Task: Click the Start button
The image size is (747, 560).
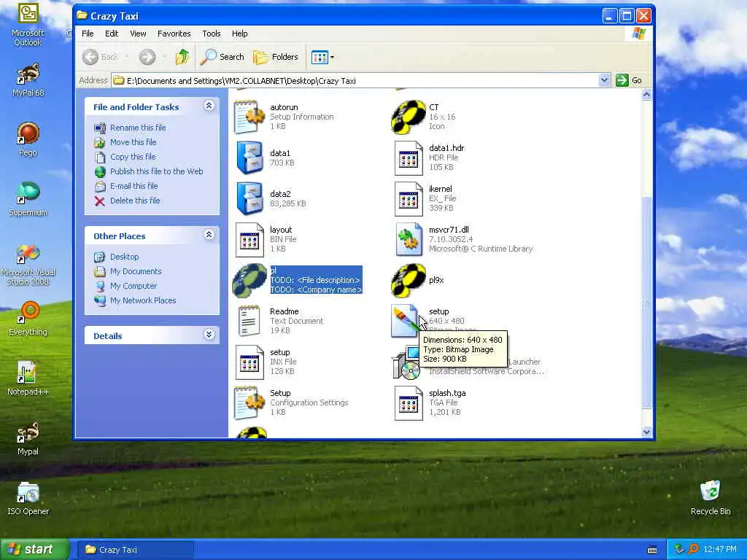Action: (34, 549)
